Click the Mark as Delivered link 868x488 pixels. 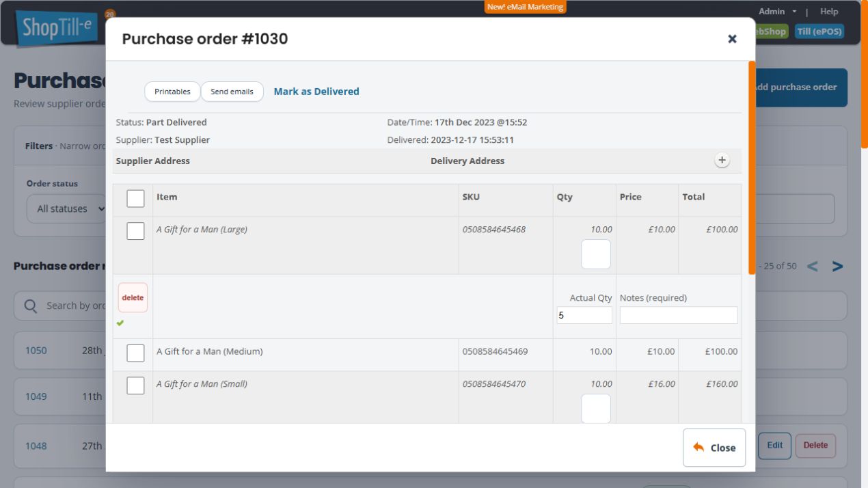[316, 92]
